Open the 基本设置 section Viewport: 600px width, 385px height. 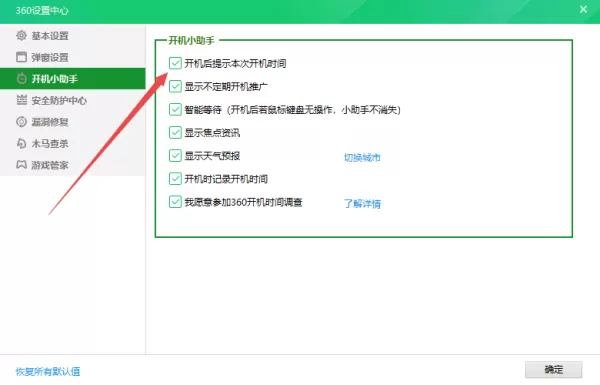[73, 36]
